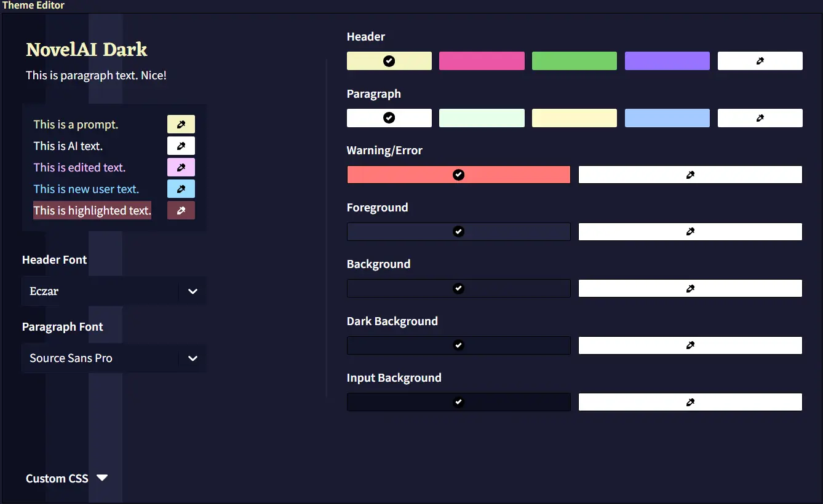Open the Paragraph Font dropdown
Image resolution: width=823 pixels, height=504 pixels.
click(x=114, y=358)
